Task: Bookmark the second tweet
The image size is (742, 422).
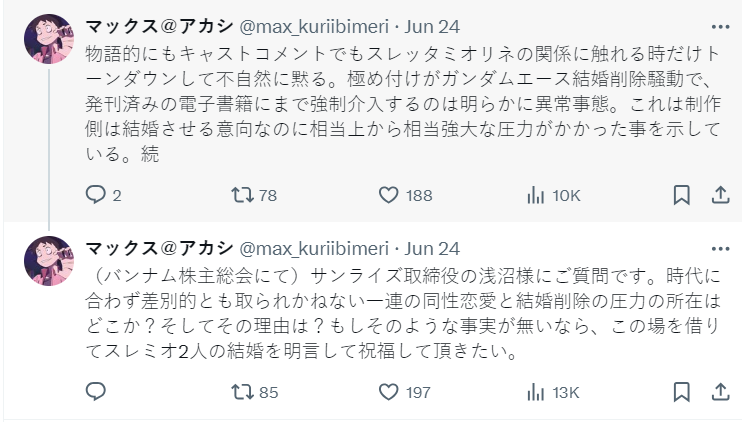Action: click(x=680, y=392)
